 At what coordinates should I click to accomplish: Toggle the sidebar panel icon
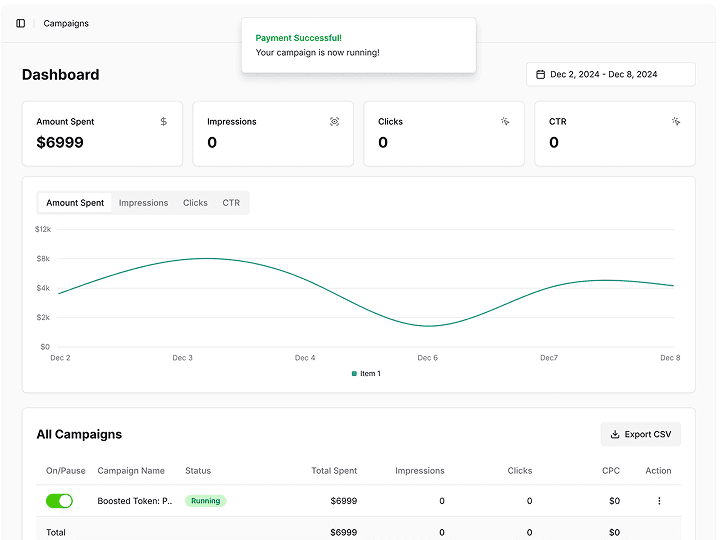pos(21,23)
